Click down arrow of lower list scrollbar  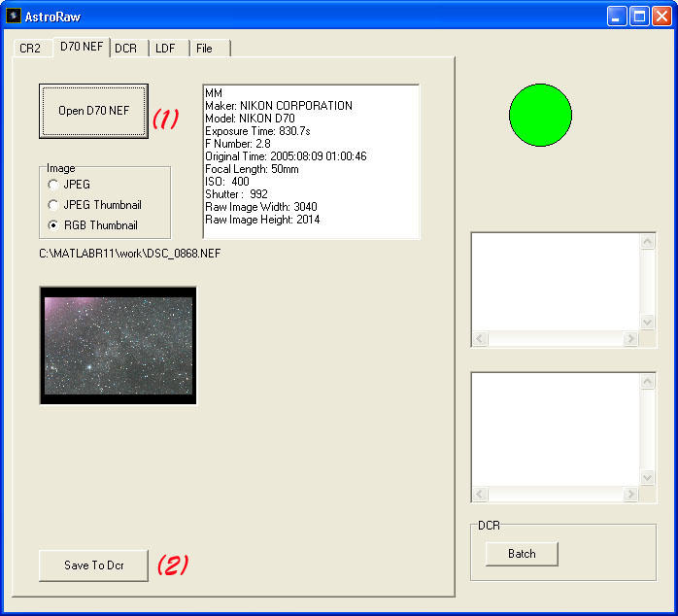coord(647,478)
